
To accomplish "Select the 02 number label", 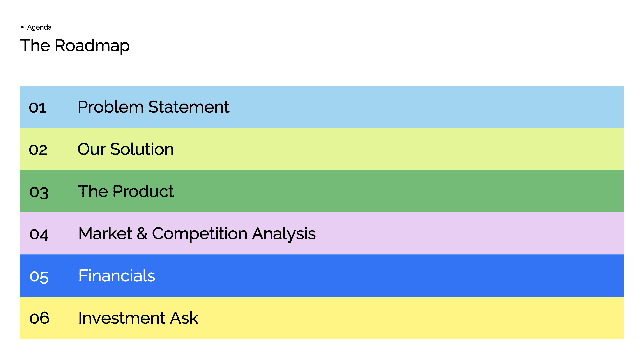I will [38, 150].
